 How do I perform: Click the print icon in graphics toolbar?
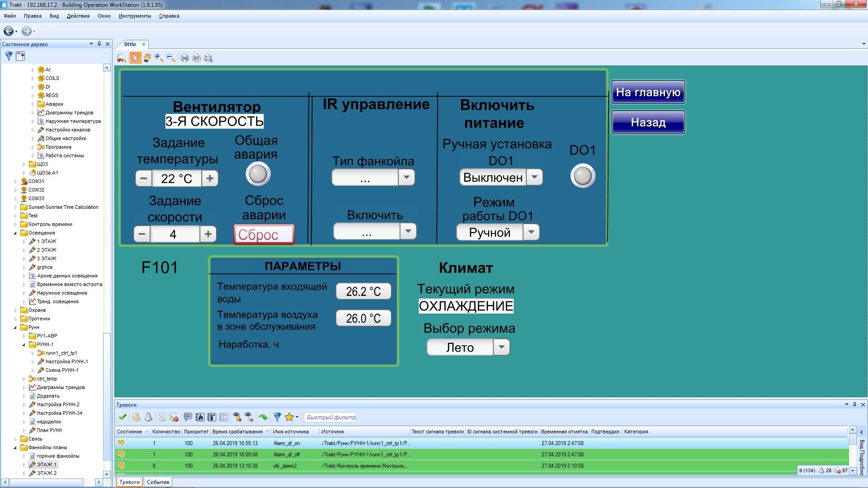coord(184,58)
